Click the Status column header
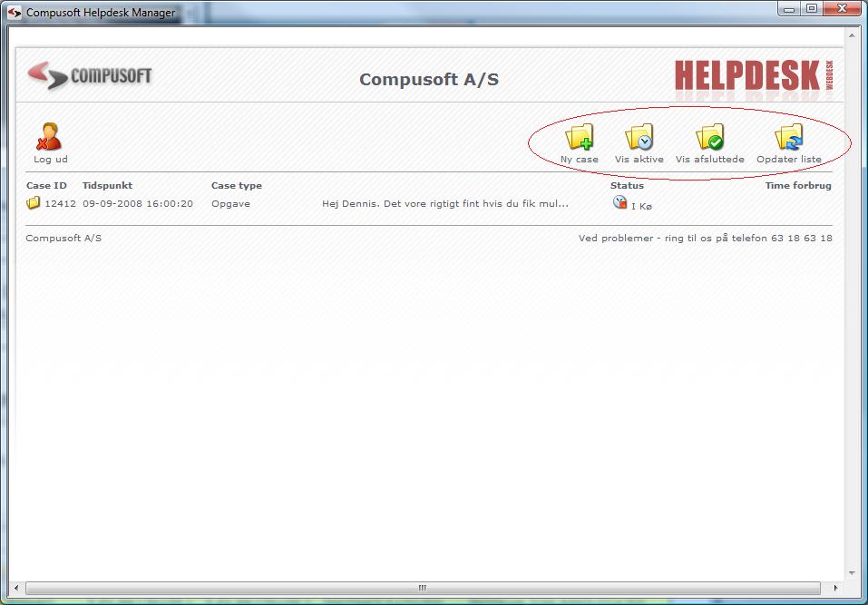This screenshot has height=605, width=868. (627, 185)
